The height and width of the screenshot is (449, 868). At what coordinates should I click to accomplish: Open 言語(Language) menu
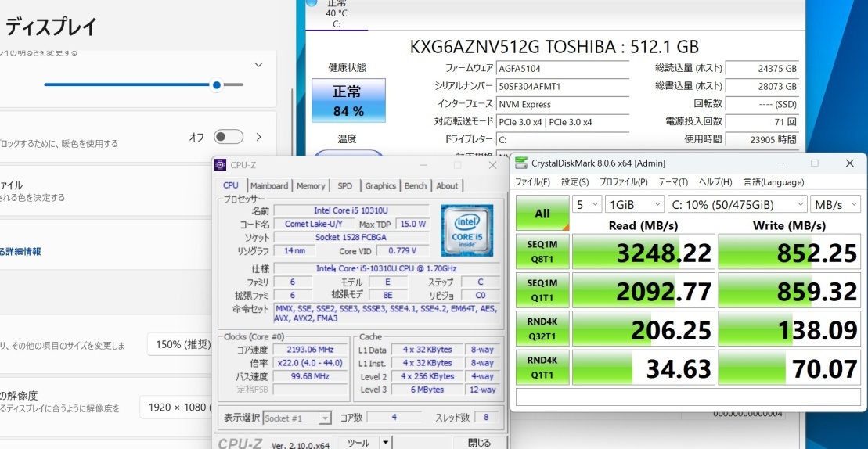[773, 182]
